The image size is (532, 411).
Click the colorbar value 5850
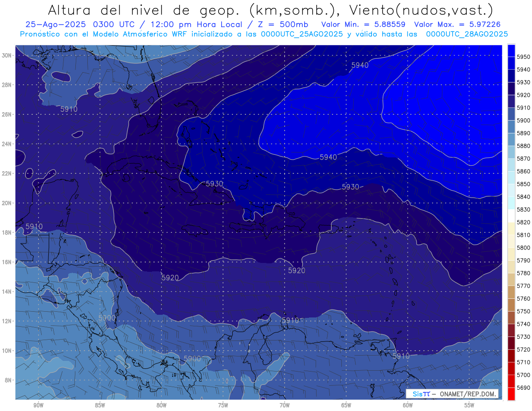point(523,184)
